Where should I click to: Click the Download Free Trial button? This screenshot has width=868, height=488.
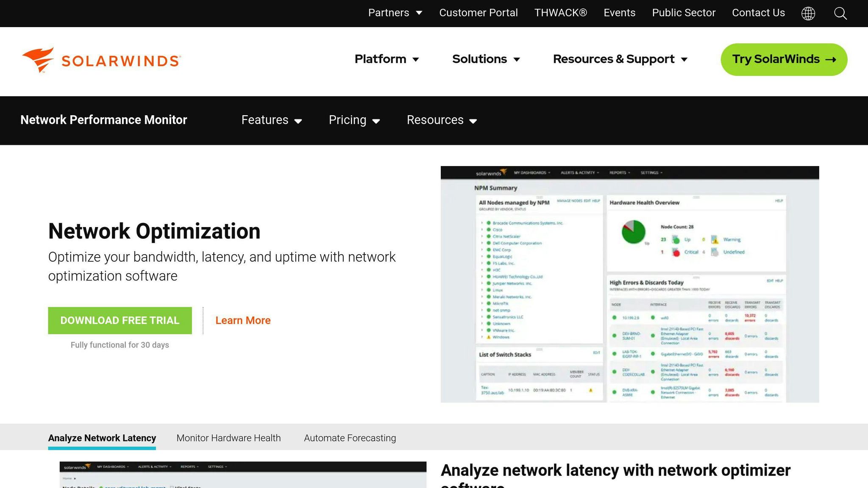point(120,320)
